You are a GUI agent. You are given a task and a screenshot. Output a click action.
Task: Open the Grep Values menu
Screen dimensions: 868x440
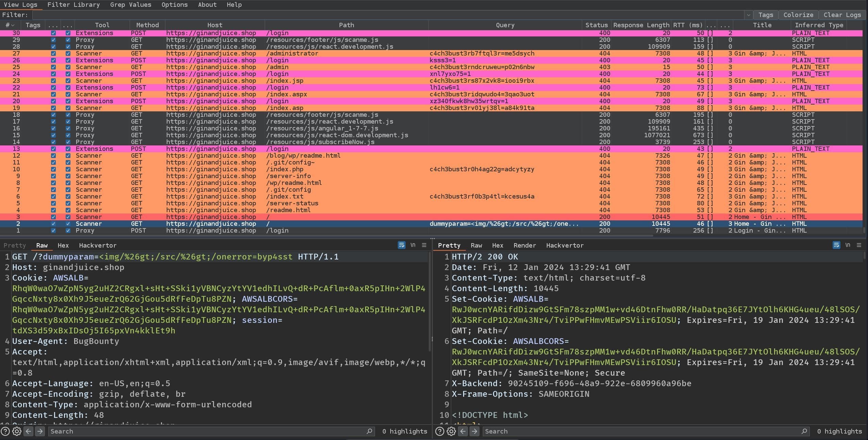[131, 4]
